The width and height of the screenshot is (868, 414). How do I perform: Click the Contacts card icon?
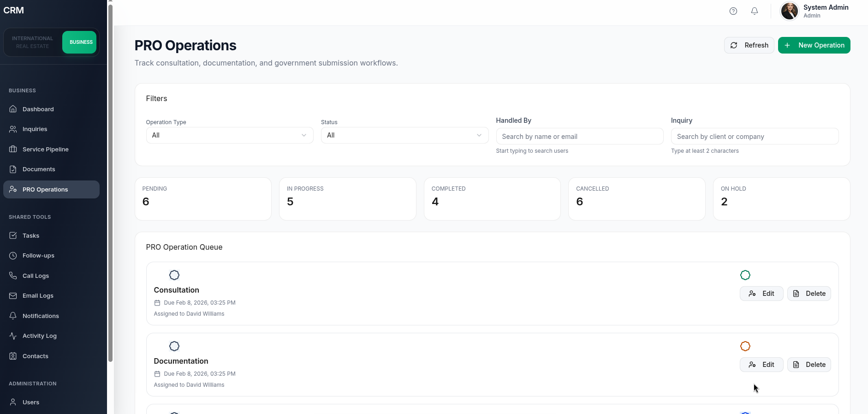pyautogui.click(x=13, y=356)
